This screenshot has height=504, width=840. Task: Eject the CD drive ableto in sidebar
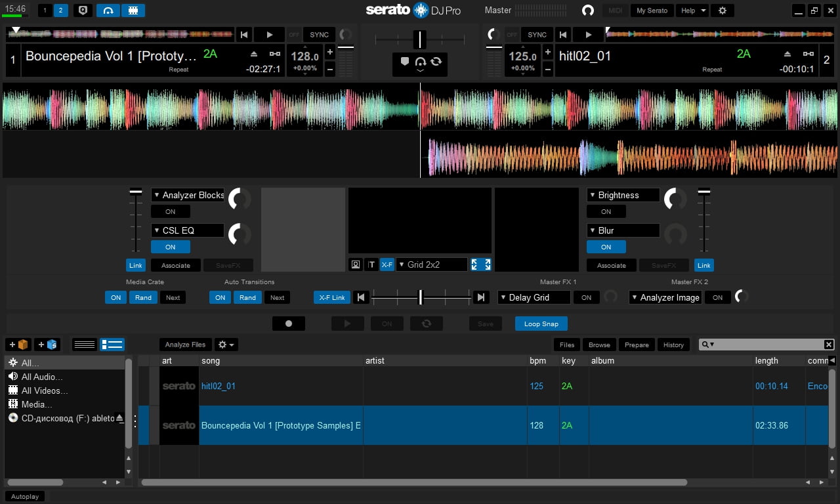[x=119, y=418]
